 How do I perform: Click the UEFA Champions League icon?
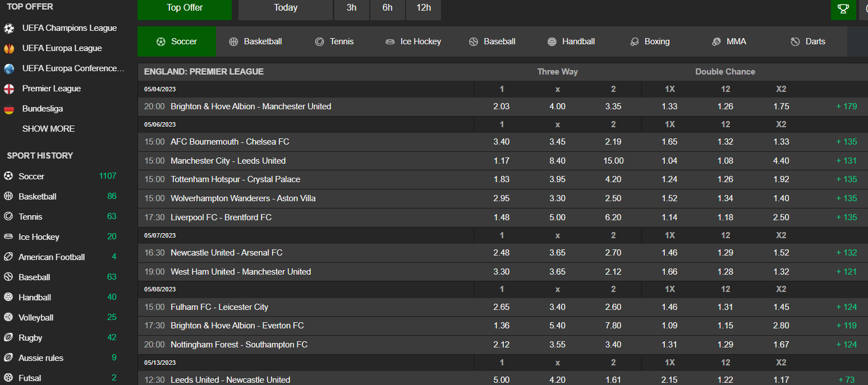coord(9,28)
